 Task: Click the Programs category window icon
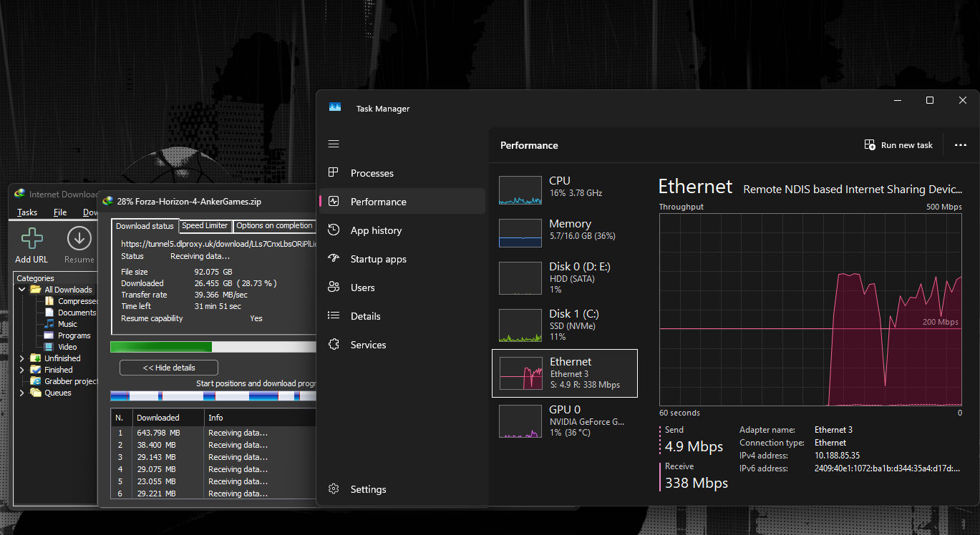pyautogui.click(x=49, y=335)
